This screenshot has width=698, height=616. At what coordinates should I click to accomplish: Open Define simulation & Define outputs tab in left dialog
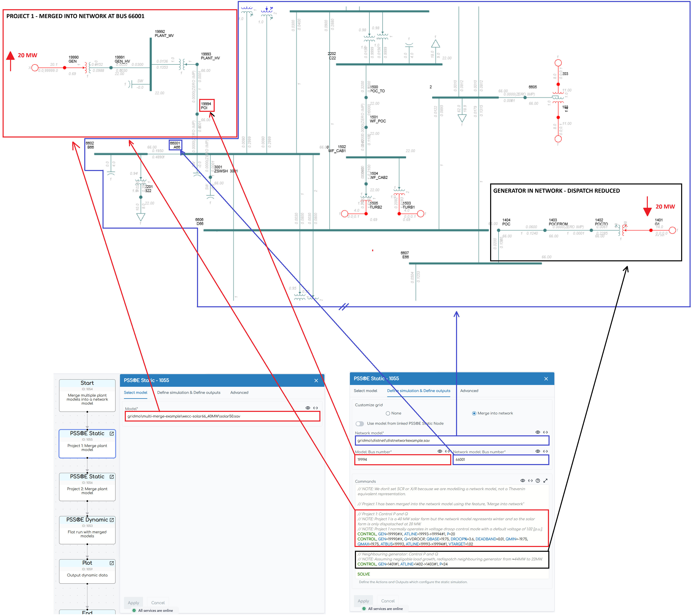[189, 393]
